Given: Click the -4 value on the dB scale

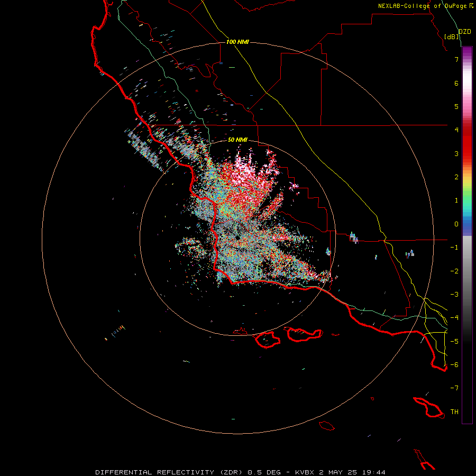Looking at the screenshot, I should click(x=454, y=317).
